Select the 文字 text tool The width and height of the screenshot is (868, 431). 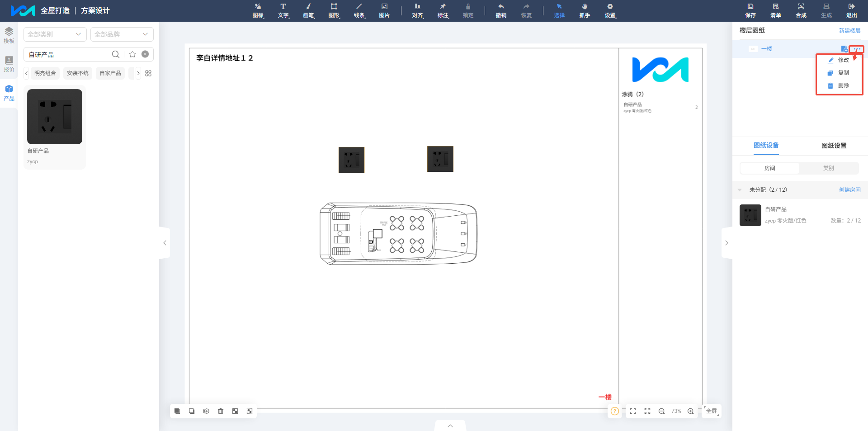283,10
